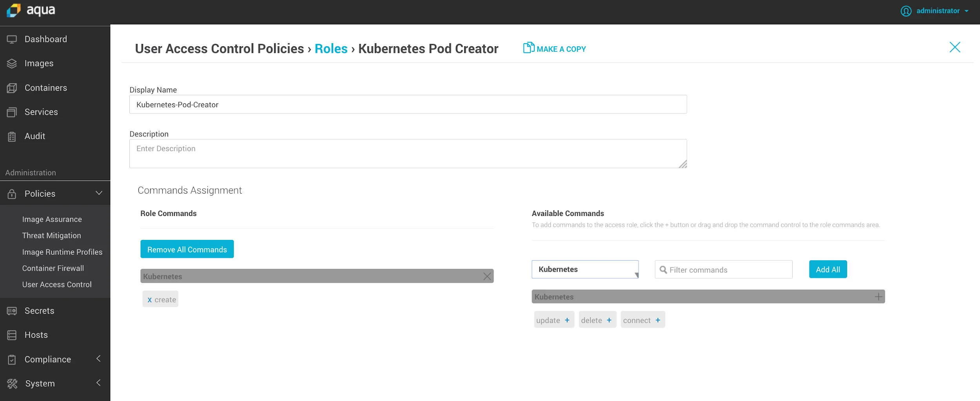Open the User Access Control policies page
Image resolution: width=980 pixels, height=401 pixels.
point(57,284)
